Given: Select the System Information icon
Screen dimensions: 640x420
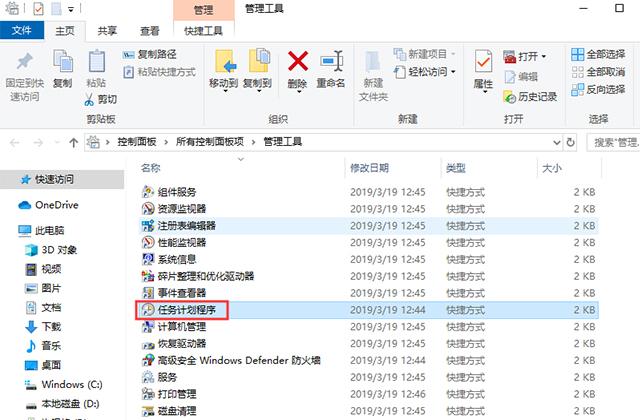Looking at the screenshot, I should click(x=148, y=259).
